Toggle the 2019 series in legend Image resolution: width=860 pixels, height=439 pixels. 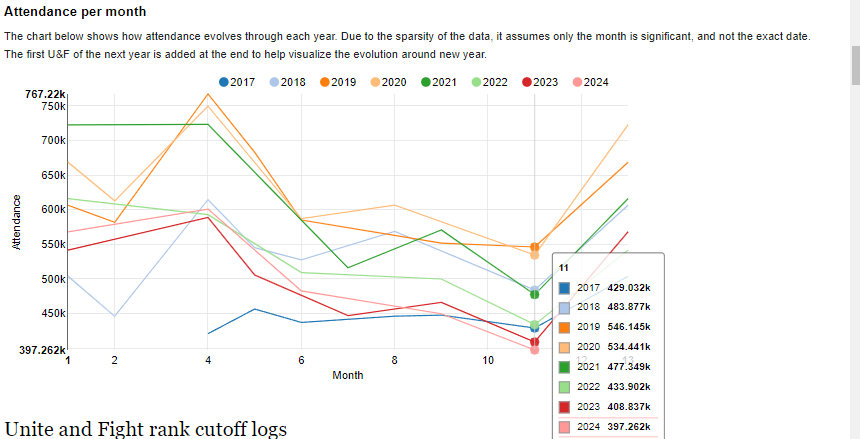point(338,82)
